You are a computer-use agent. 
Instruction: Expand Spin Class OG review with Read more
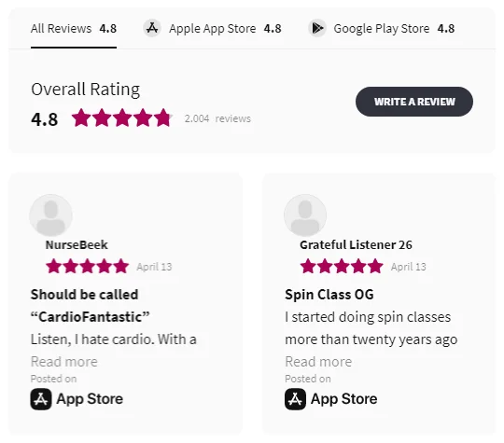point(318,362)
